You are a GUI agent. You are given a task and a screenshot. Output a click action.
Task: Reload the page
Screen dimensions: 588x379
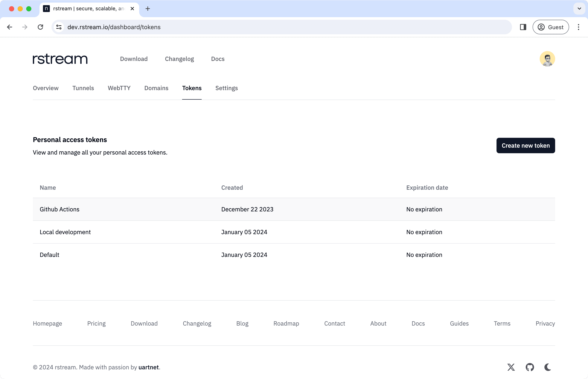(x=41, y=27)
